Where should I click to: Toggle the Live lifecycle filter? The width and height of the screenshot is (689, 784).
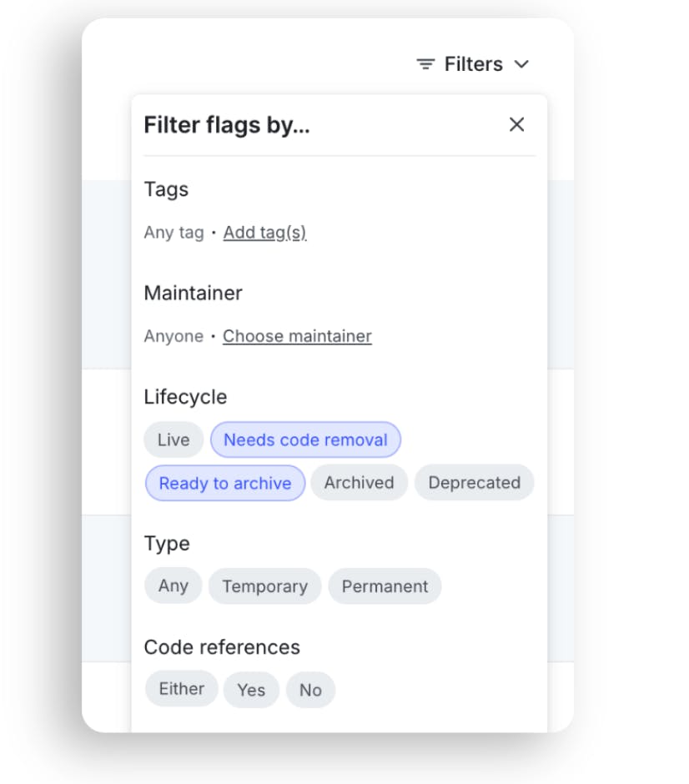click(174, 440)
